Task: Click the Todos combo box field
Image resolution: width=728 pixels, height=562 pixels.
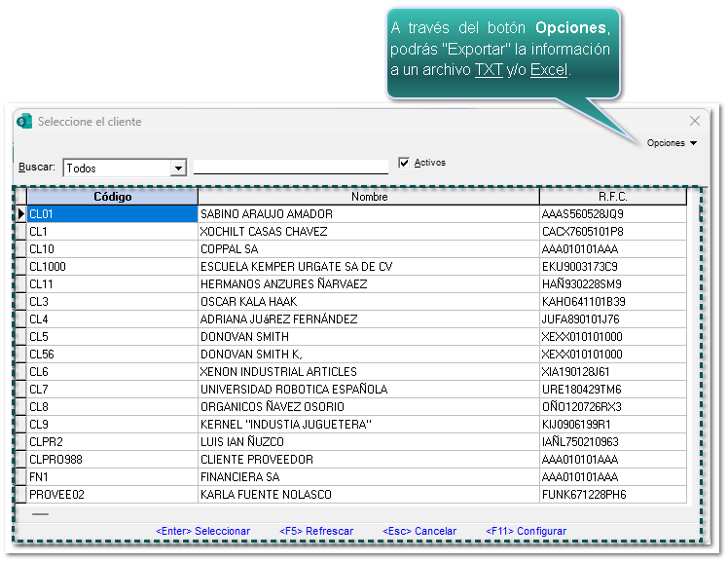Action: 116,169
